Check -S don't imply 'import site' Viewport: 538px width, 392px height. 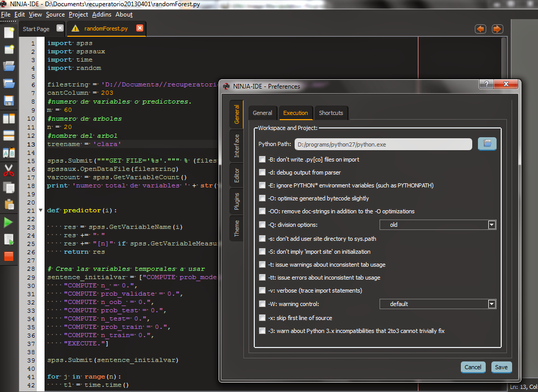[262, 252]
